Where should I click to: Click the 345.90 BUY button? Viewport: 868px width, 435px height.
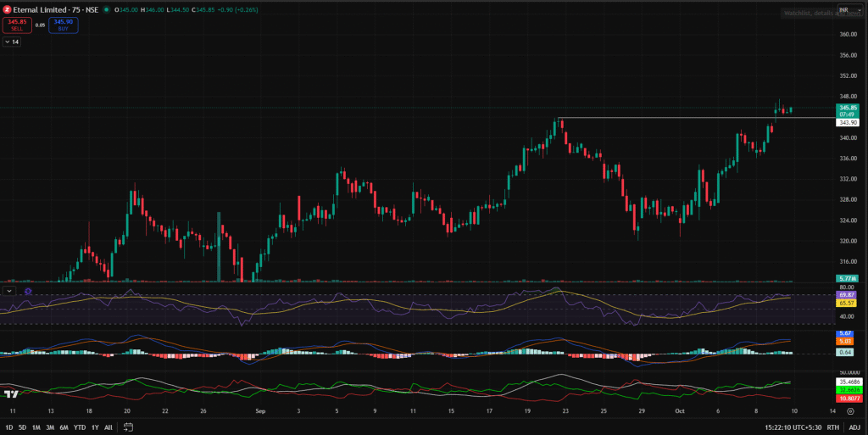pyautogui.click(x=64, y=25)
